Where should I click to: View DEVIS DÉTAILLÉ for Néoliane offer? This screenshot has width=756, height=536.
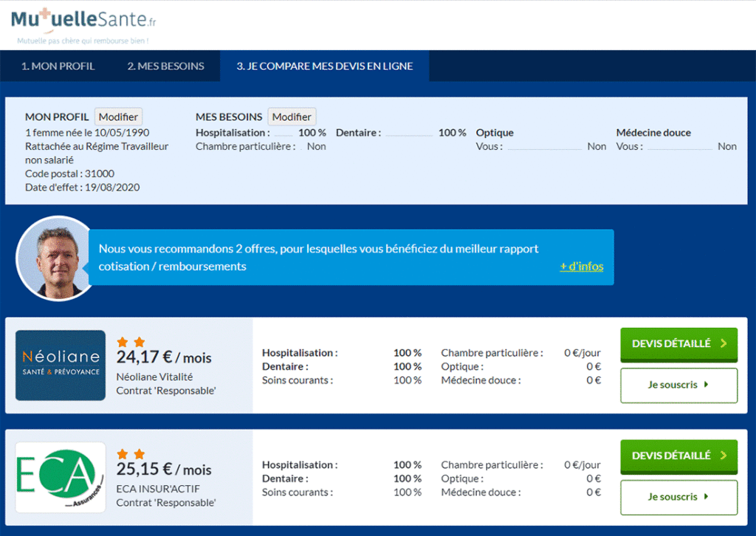[678, 344]
